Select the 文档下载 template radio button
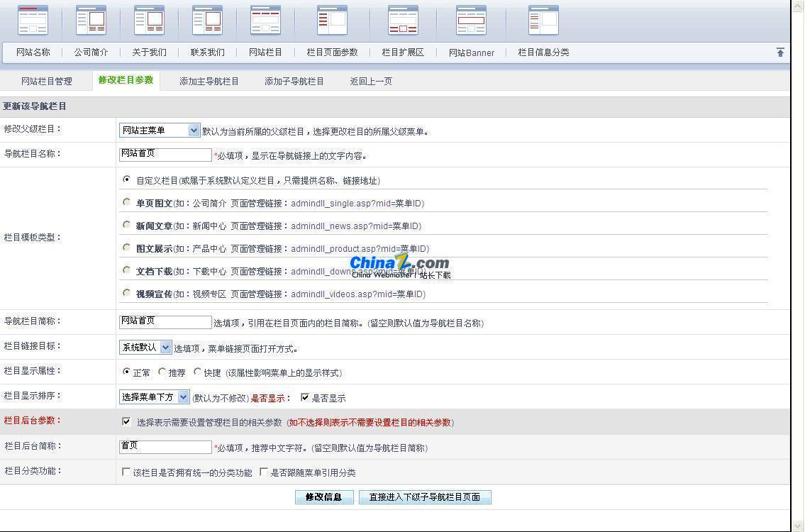Viewport: 805px width, 532px height. click(126, 270)
